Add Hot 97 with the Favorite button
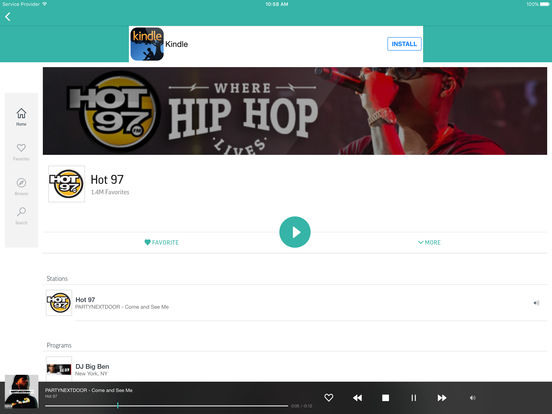The image size is (552, 414). 162,243
